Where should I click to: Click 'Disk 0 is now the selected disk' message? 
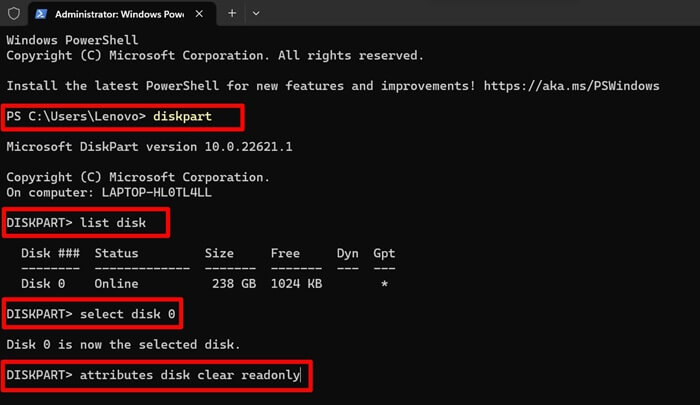point(123,344)
